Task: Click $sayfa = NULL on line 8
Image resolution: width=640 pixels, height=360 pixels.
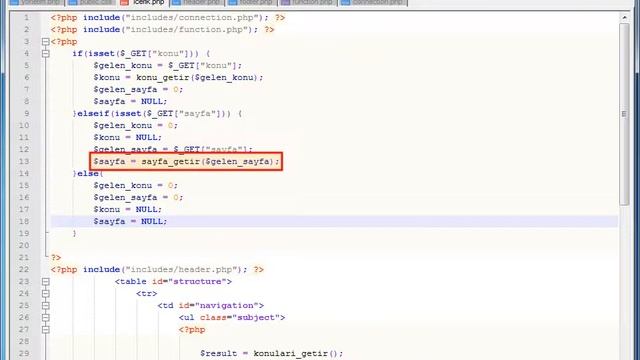Action: (x=130, y=101)
